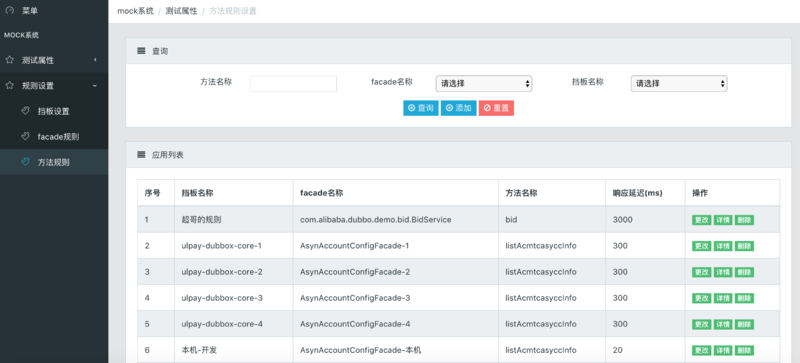Click 测试属性 in the breadcrumb

[x=181, y=11]
